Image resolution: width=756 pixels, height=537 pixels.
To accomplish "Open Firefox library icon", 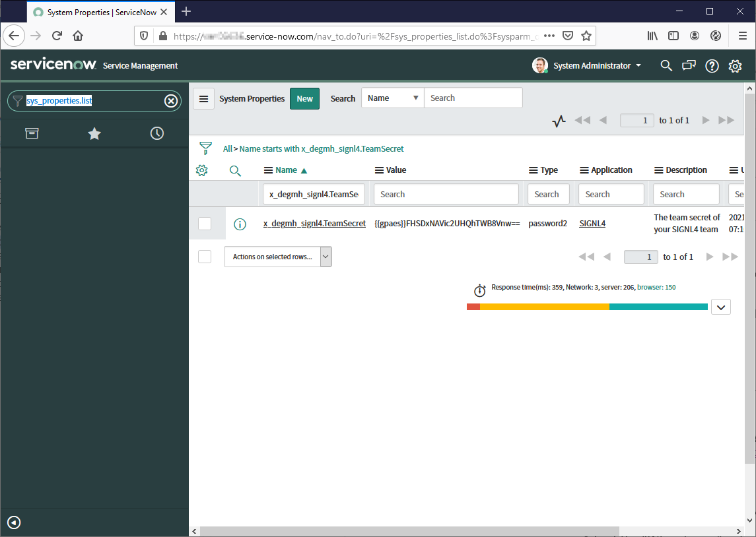I will pyautogui.click(x=652, y=36).
